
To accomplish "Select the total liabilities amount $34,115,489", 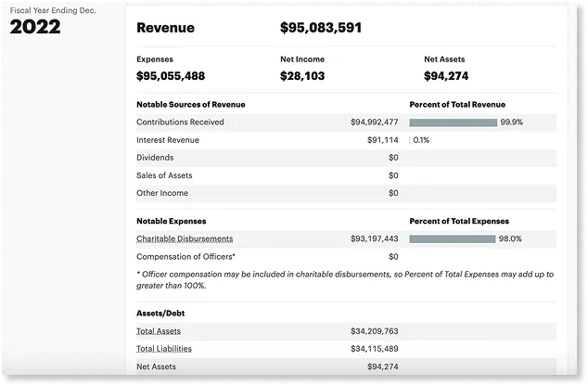I will [375, 349].
